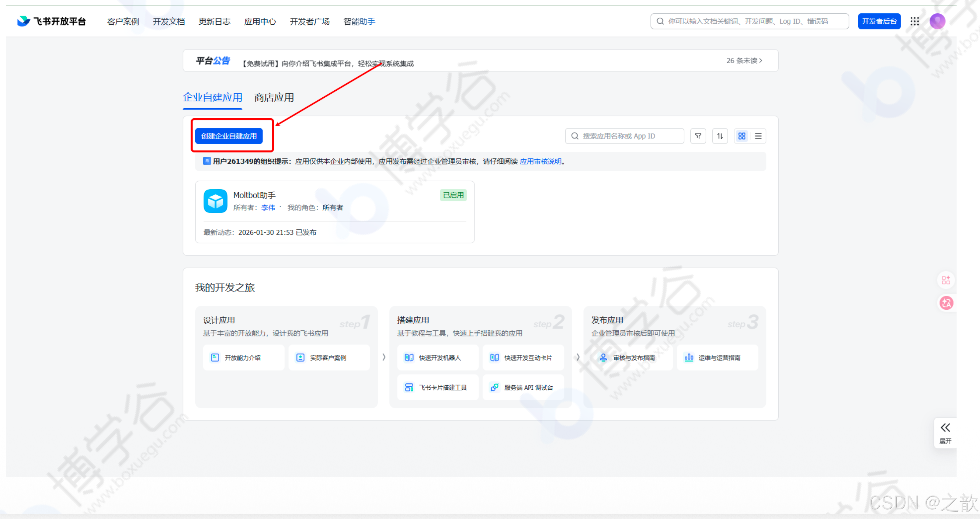Click arrow between 设计应用 and 搭建应用
The height and width of the screenshot is (519, 980).
tap(384, 357)
